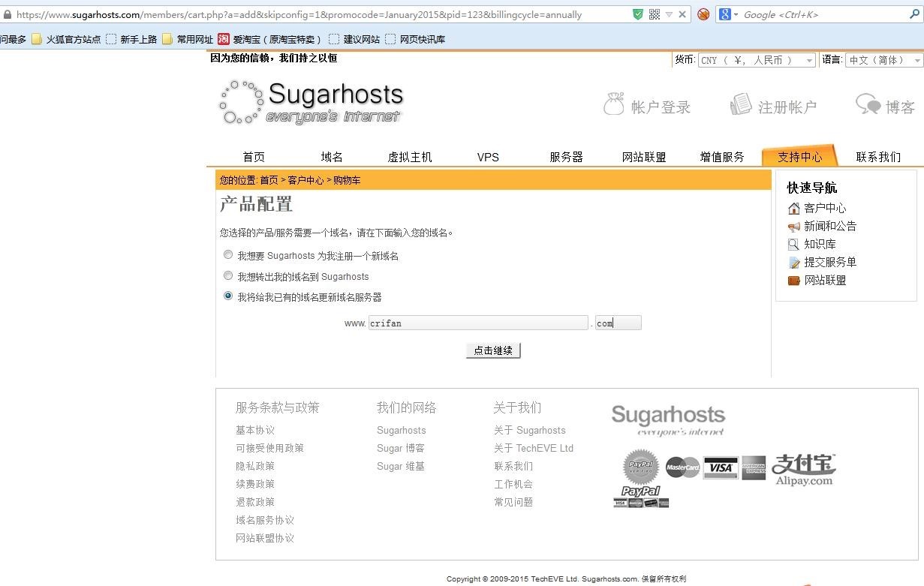Image resolution: width=924 pixels, height=586 pixels.
Task: Click the 客户中心 breadcrumb link
Action: 305,180
